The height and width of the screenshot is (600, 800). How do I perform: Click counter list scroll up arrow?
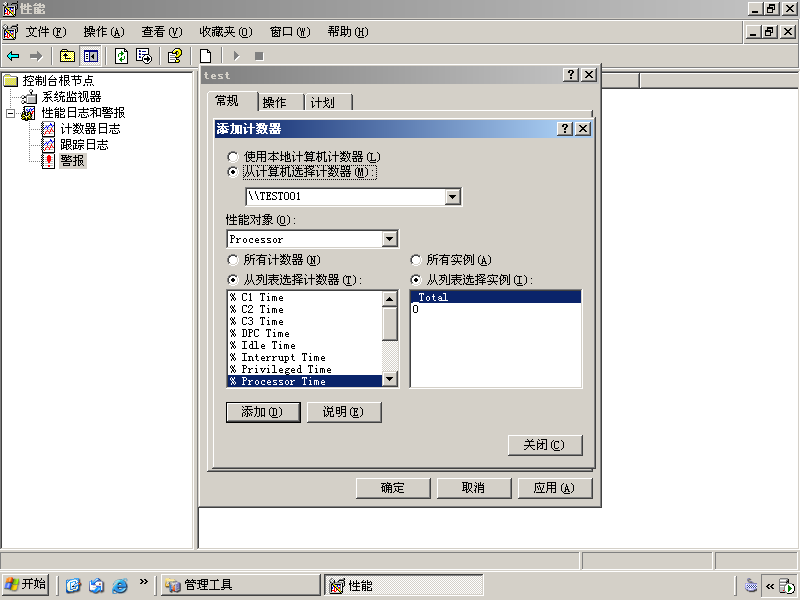coord(390,298)
